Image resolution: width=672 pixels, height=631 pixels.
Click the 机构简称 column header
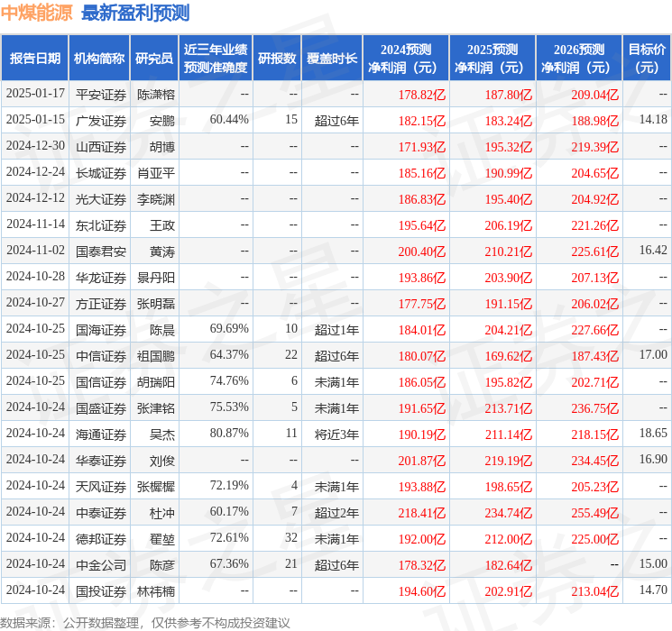[x=99, y=59]
